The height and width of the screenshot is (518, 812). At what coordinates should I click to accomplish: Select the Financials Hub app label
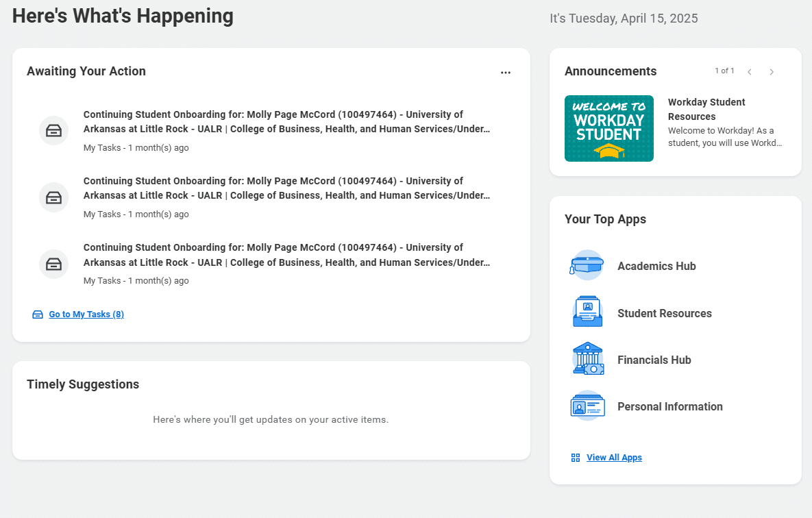[654, 360]
